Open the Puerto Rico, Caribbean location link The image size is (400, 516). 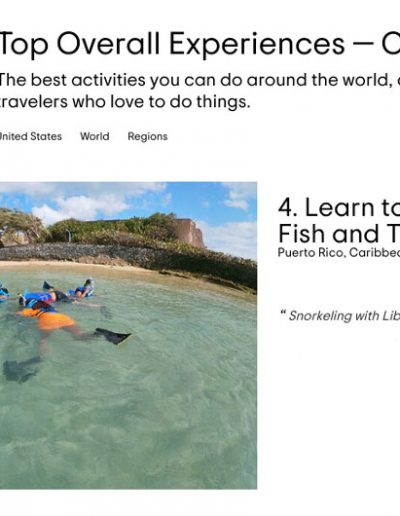point(339,253)
